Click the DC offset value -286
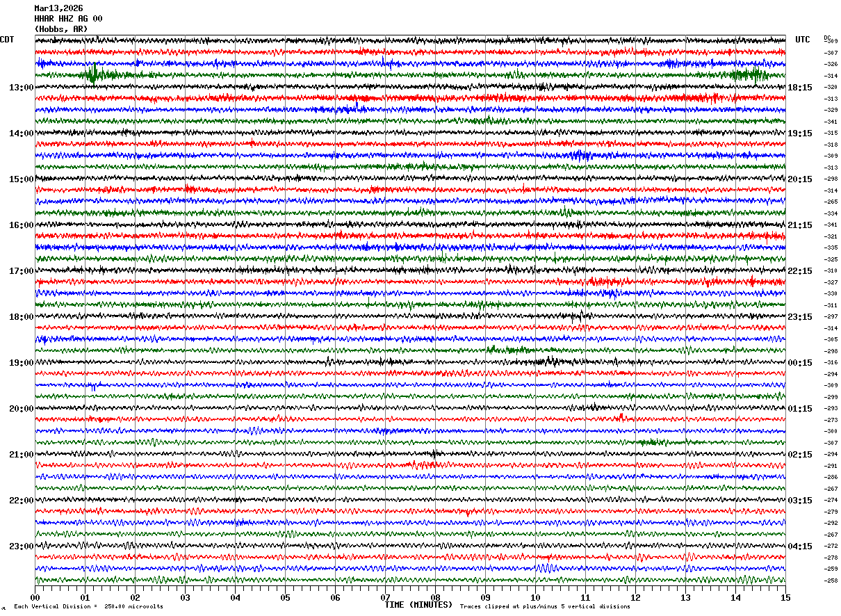Screen dimensions: 841x616 tap(831, 477)
